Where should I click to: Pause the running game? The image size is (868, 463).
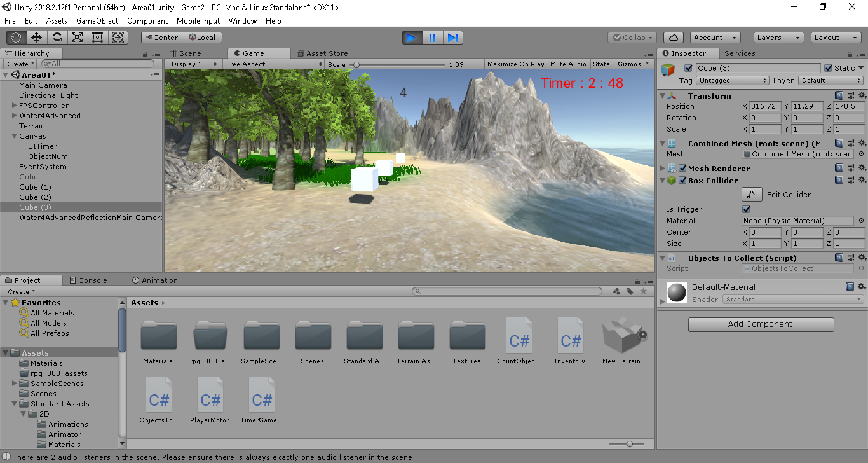coord(432,38)
